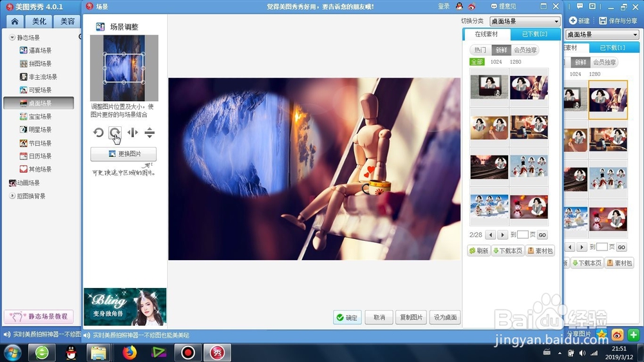The height and width of the screenshot is (362, 644).
Task: Select the red snowman scene thumbnail
Action: (529, 207)
